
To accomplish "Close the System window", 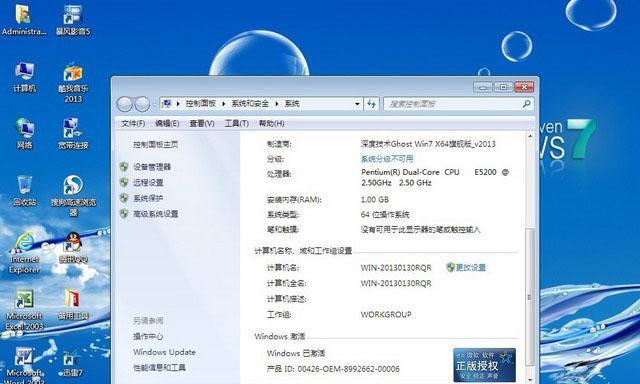I will tap(524, 87).
